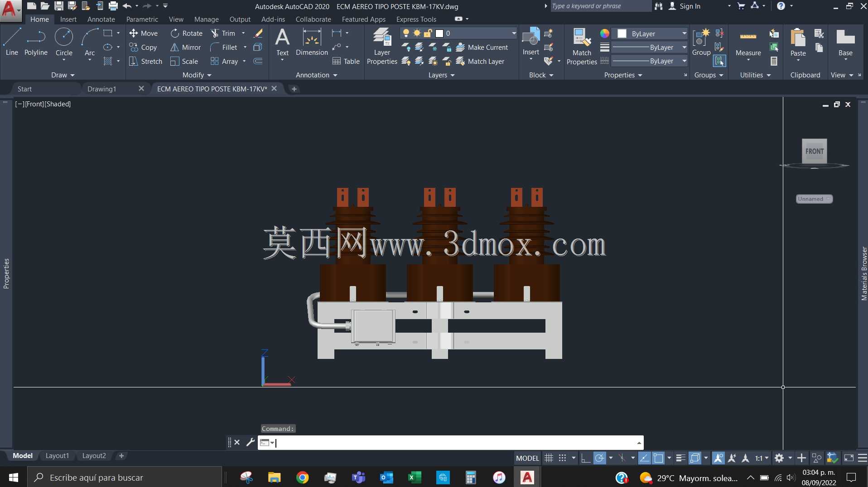Viewport: 868px width, 487px height.
Task: Toggle Object Snap Tracking
Action: pyautogui.click(x=644, y=458)
